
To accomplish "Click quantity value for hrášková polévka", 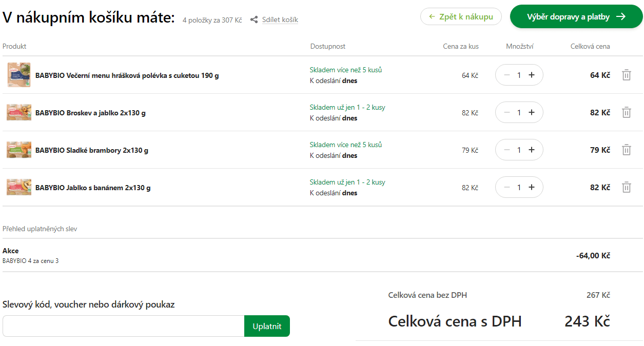I will 519,75.
